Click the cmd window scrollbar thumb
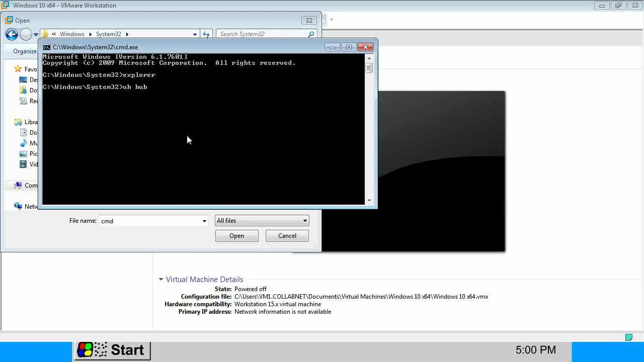This screenshot has height=362, width=644. [369, 67]
